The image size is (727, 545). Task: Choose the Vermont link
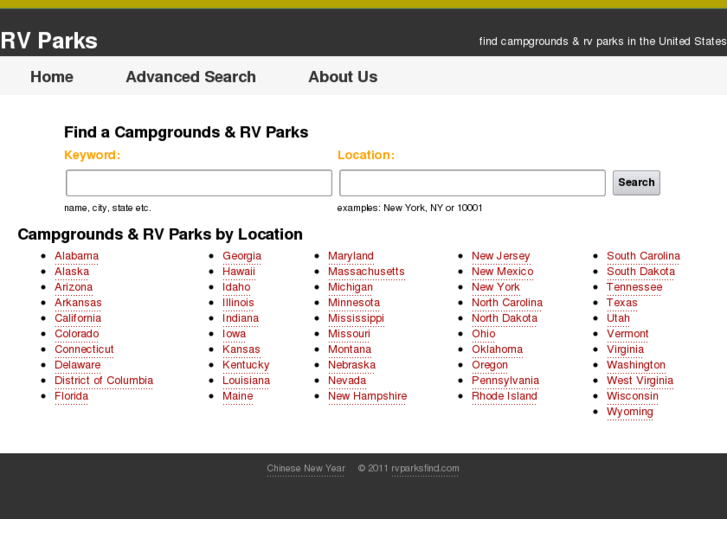[628, 334]
